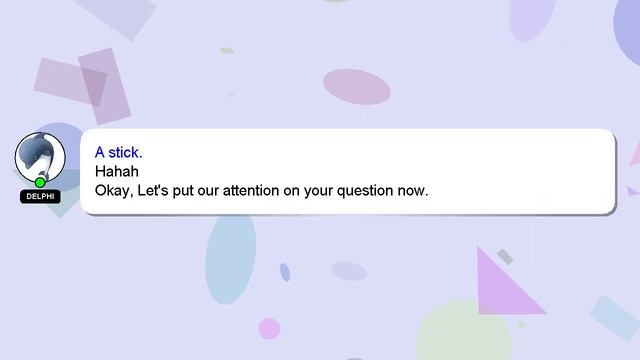Click the overlapping purple rectangles

pos(83,86)
